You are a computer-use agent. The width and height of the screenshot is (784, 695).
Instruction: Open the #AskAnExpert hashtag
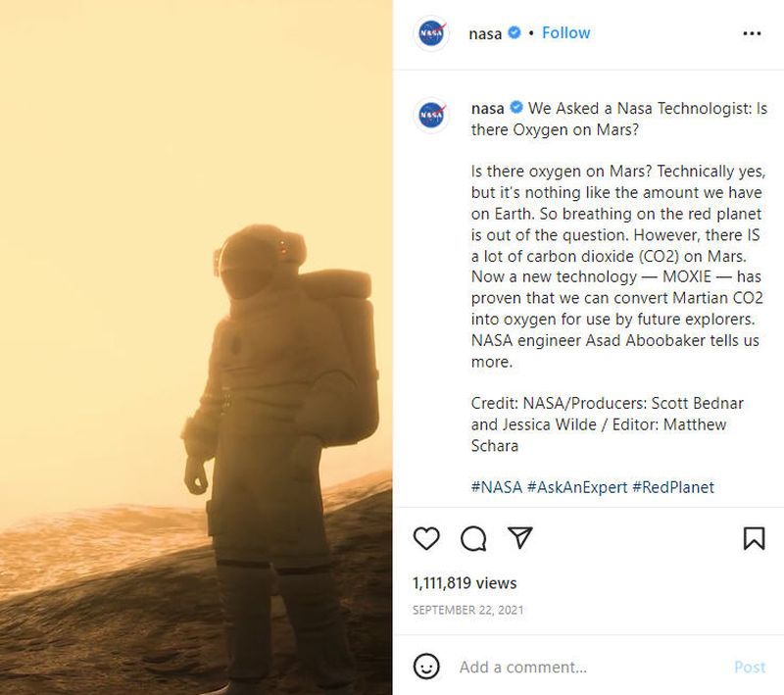[x=577, y=487]
